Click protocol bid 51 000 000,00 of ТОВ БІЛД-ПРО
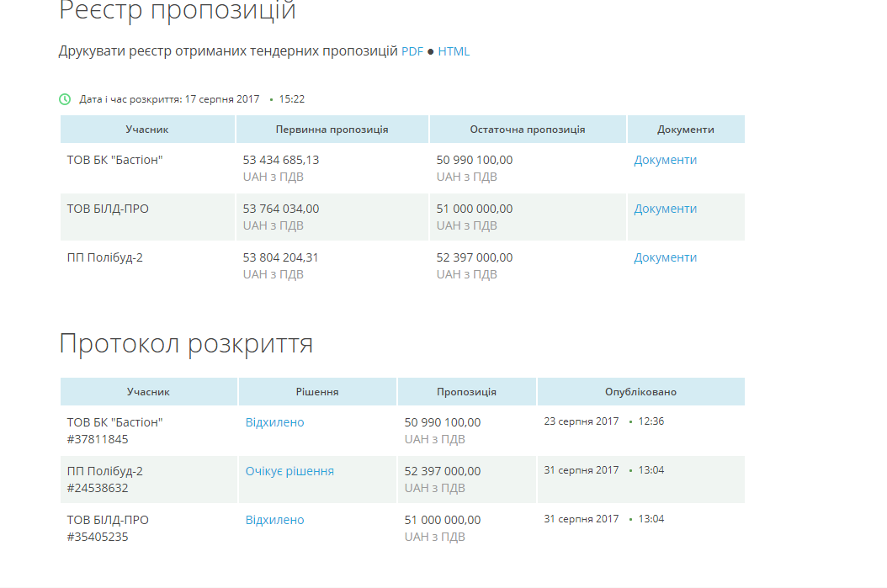Image resolution: width=887 pixels, height=588 pixels. point(443,520)
